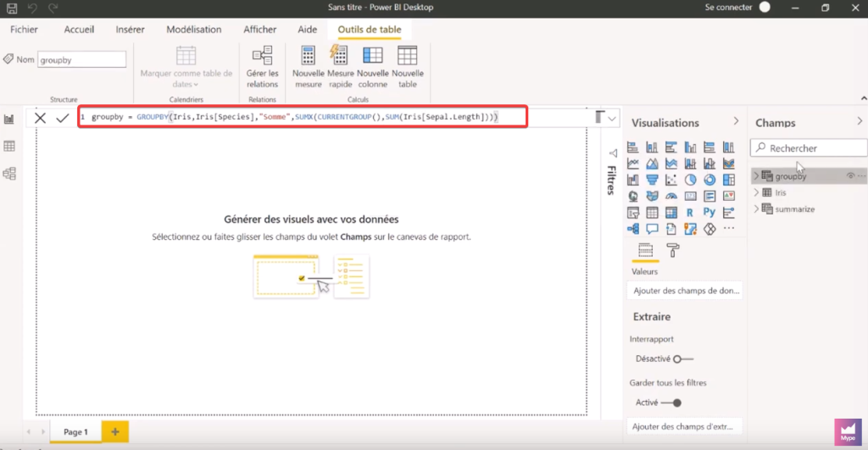Toggle Interrapport Désactivé switch
The width and height of the screenshot is (868, 450).
683,358
